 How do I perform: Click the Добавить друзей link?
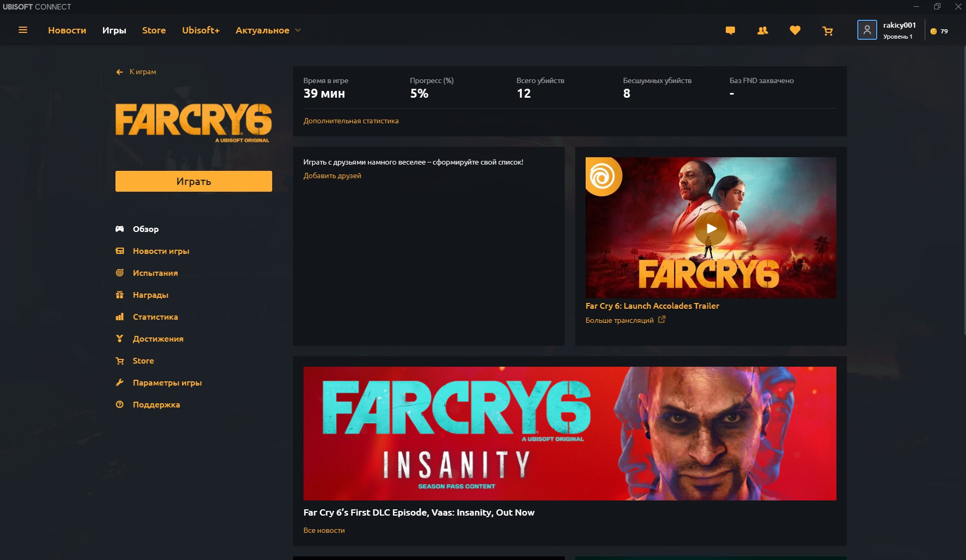click(x=332, y=176)
